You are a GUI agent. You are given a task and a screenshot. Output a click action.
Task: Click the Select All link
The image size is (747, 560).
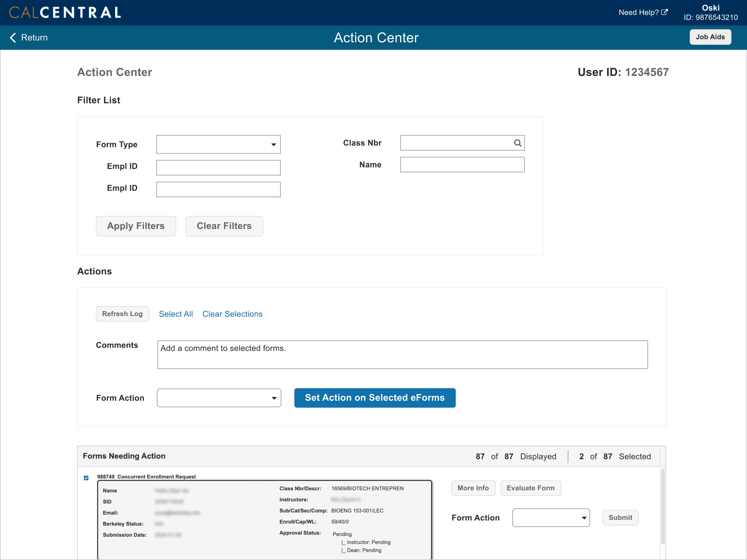(176, 314)
